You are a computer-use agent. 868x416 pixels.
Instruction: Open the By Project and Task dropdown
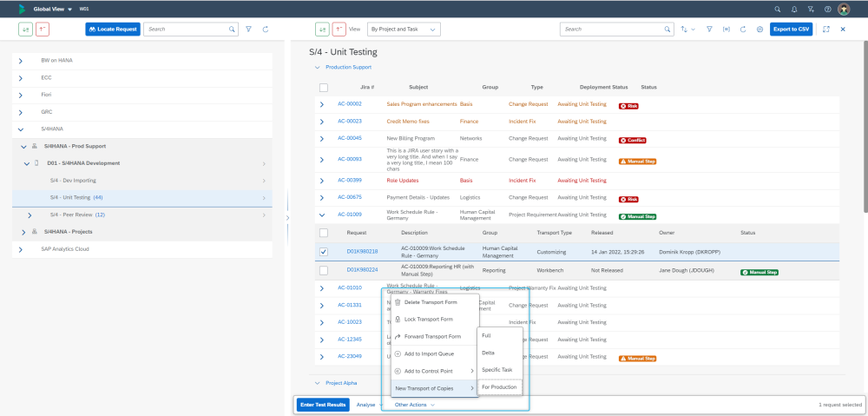[403, 29]
